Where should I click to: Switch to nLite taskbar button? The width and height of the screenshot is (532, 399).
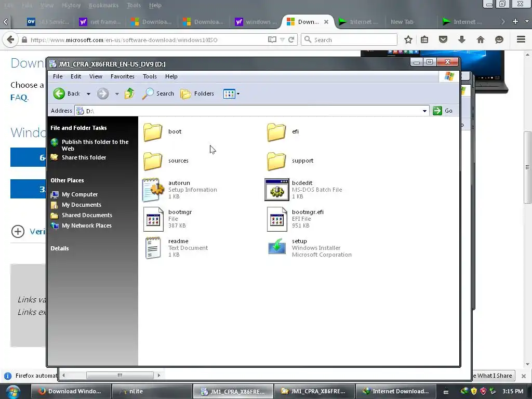(152, 391)
